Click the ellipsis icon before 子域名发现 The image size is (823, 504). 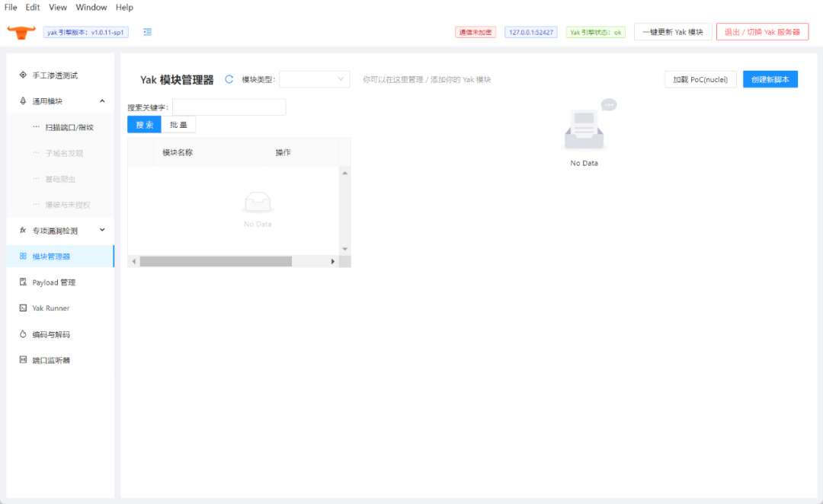pos(37,152)
